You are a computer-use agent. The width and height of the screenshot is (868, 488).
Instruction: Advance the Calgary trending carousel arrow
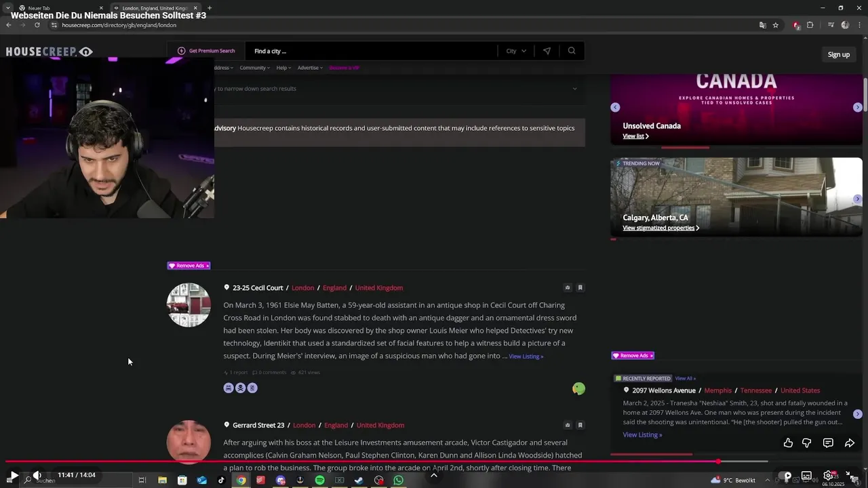857,199
